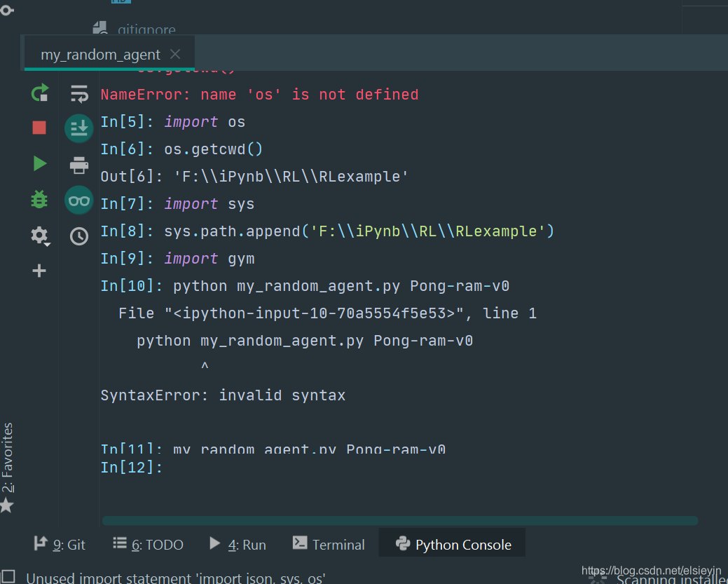
Task: Close the my_random_agent tab
Action: click(x=175, y=55)
